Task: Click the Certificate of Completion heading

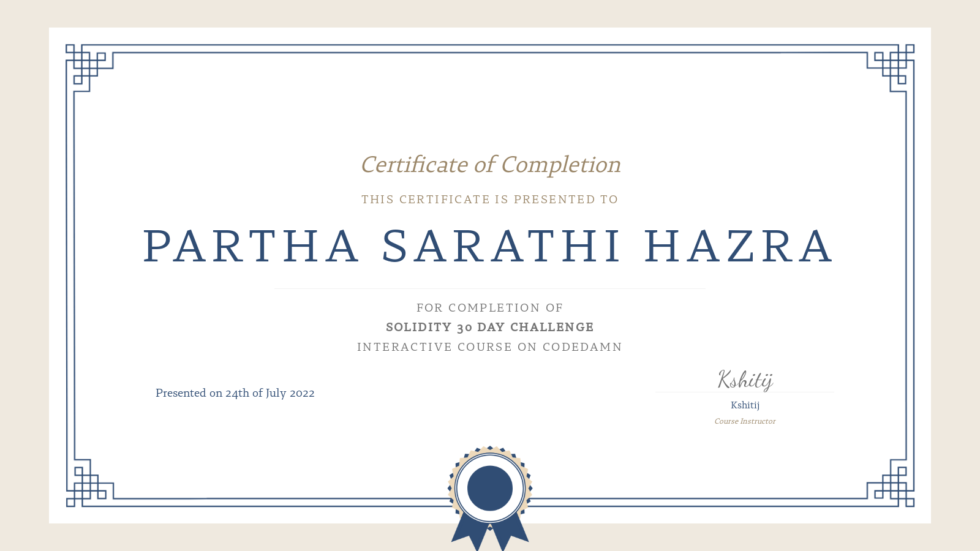Action: point(491,165)
